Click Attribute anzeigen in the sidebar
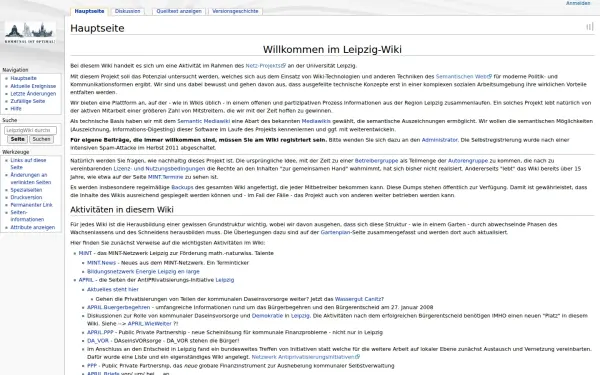 pos(33,227)
